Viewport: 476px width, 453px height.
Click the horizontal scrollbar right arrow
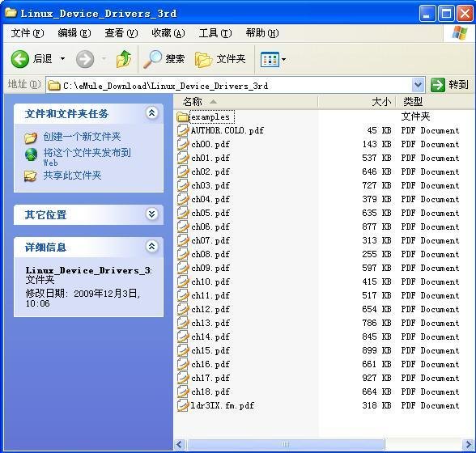click(x=468, y=445)
